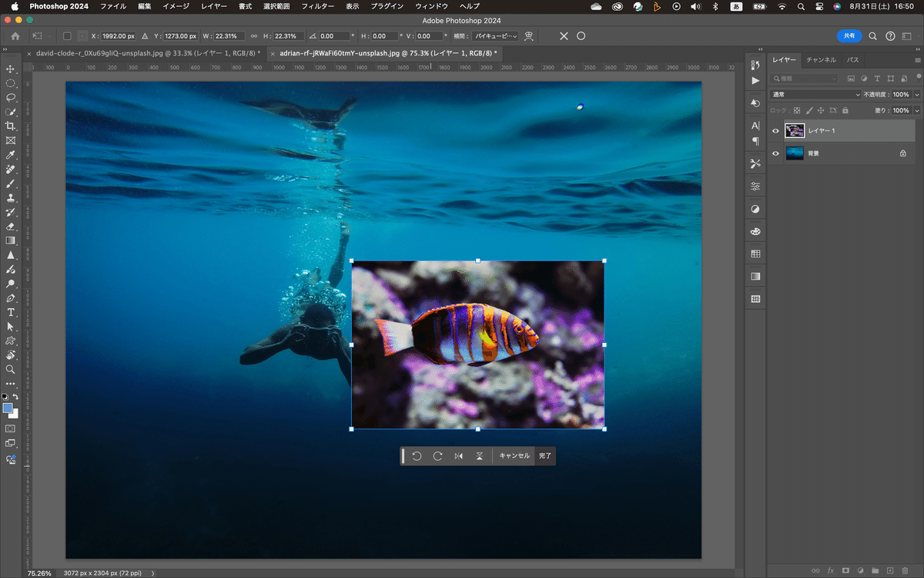Enable lock transparent pixels on レイヤー 1

click(x=795, y=109)
